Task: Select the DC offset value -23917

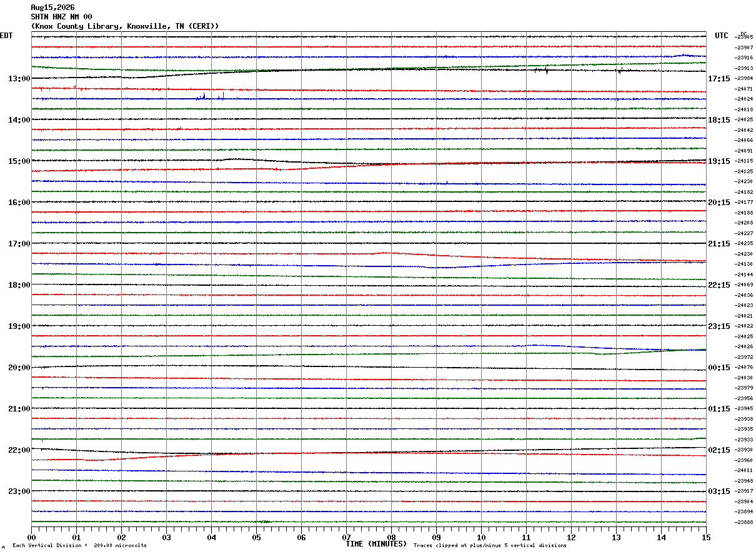Action: point(744,491)
